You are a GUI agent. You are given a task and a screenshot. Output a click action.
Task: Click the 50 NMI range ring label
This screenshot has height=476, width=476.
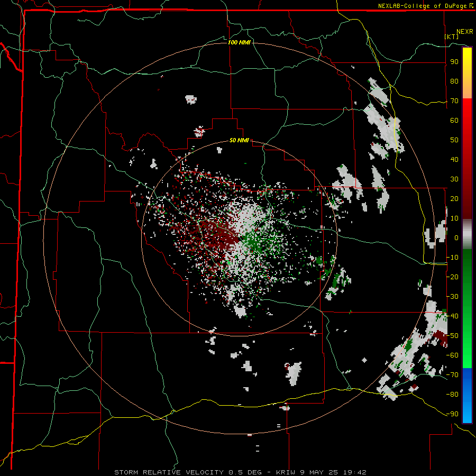pyautogui.click(x=239, y=140)
